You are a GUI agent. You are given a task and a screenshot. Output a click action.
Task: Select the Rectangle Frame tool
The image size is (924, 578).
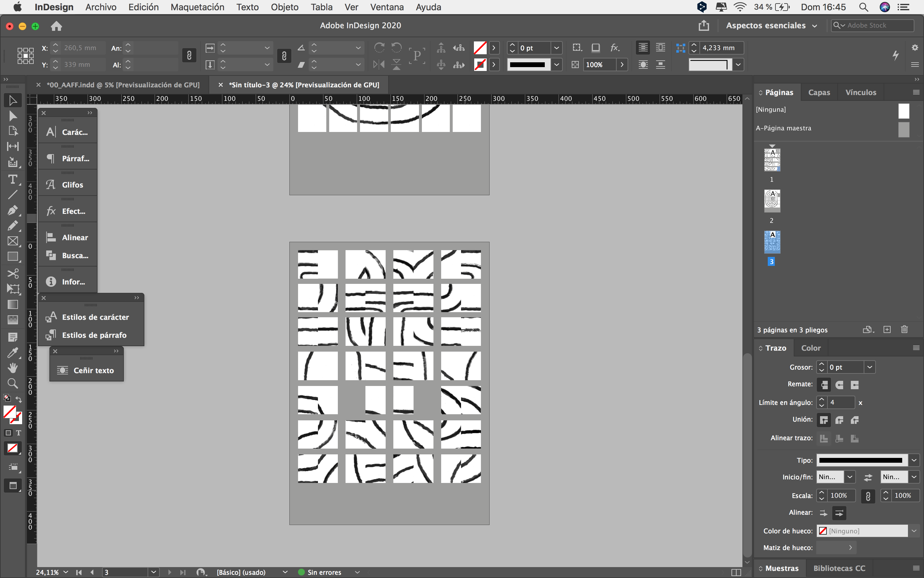[x=13, y=241]
